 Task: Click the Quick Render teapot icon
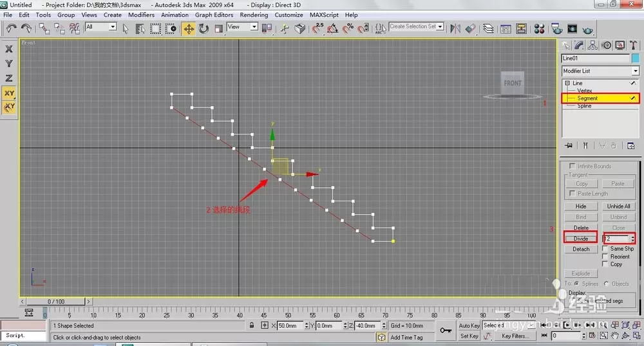tap(588, 29)
